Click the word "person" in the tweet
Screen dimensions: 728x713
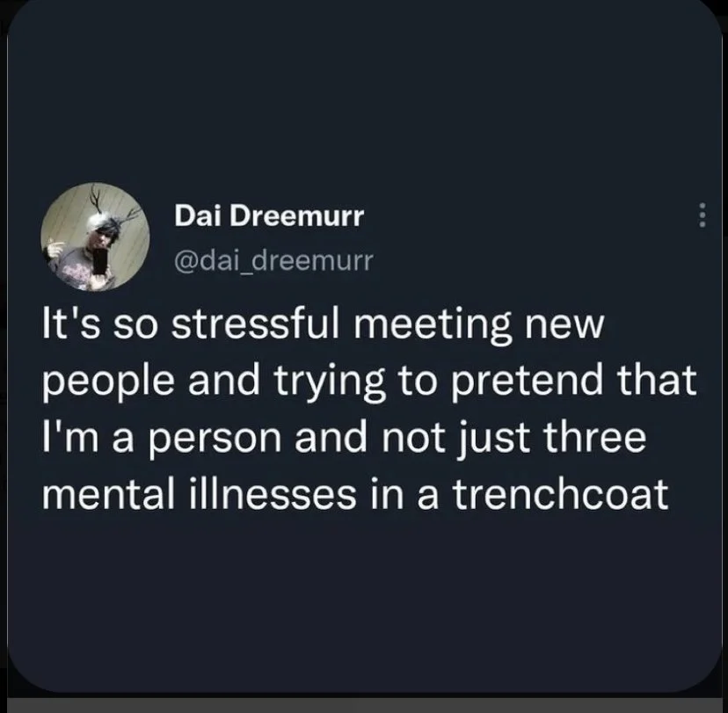tap(215, 439)
